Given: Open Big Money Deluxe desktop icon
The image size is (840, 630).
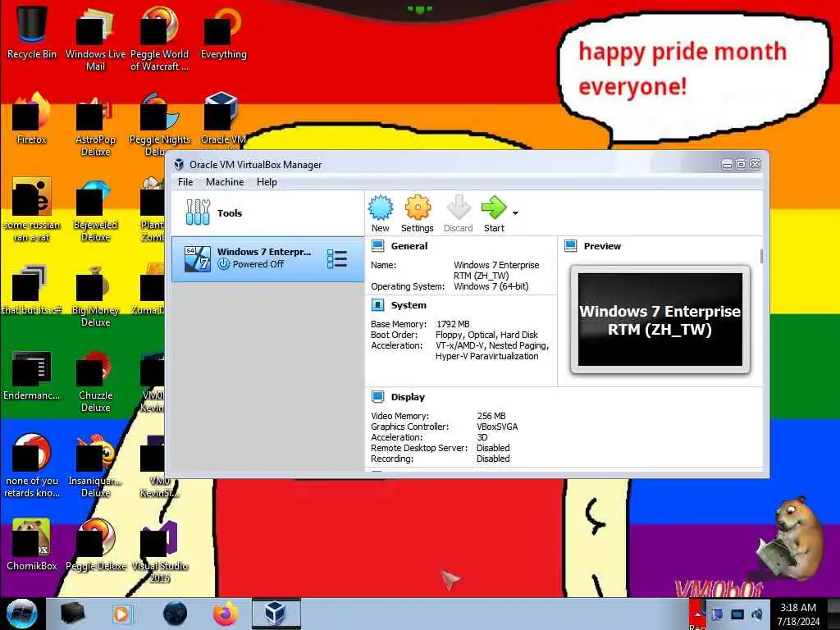Looking at the screenshot, I should 95,294.
